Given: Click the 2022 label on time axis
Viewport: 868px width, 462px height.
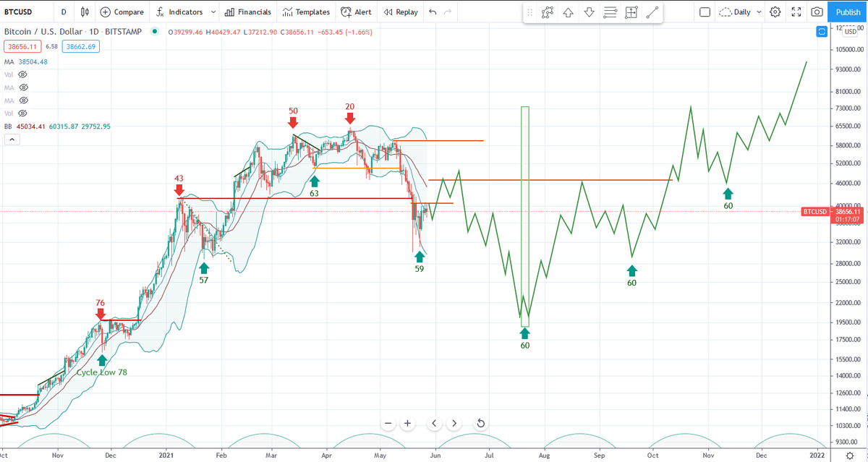Looking at the screenshot, I should (818, 456).
